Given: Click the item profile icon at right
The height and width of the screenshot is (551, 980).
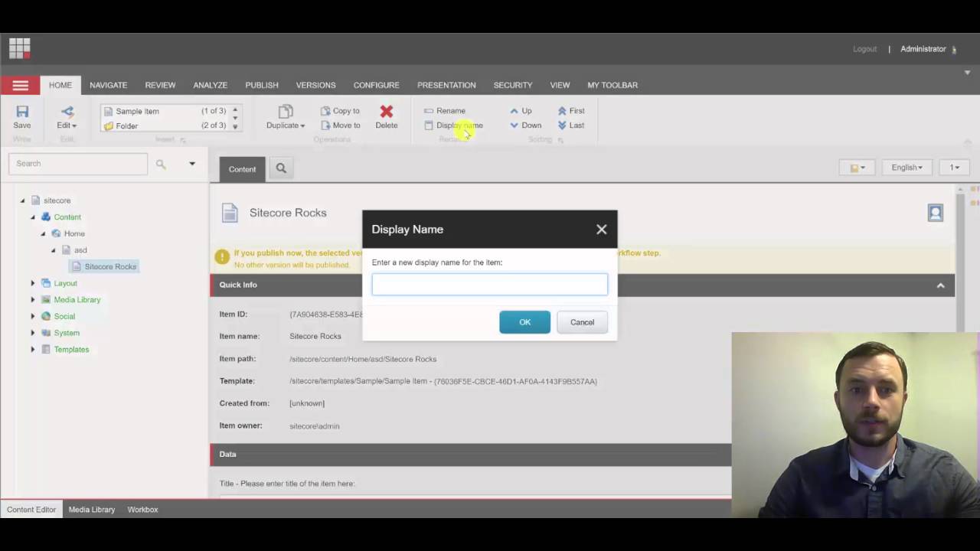Looking at the screenshot, I should (936, 213).
